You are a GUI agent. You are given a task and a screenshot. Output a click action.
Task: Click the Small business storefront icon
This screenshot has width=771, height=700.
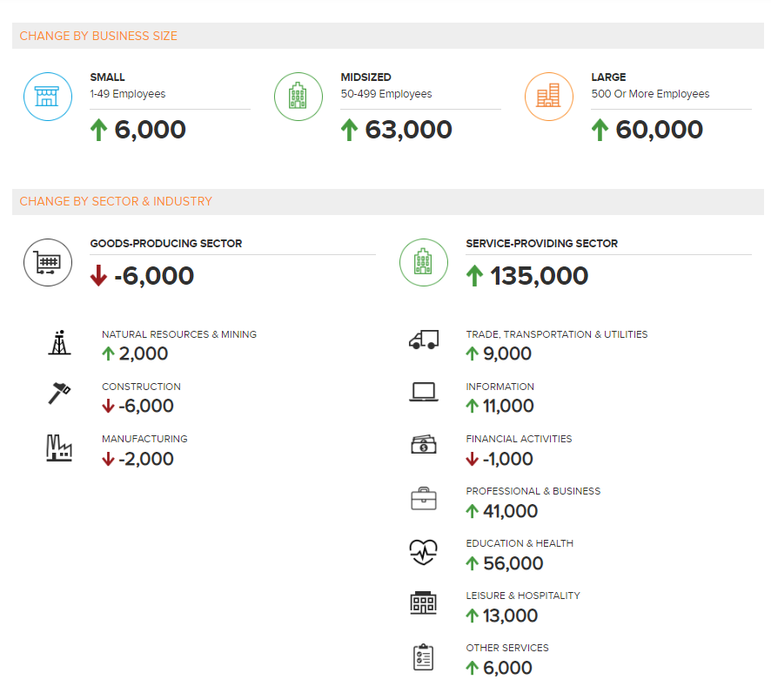click(x=47, y=96)
